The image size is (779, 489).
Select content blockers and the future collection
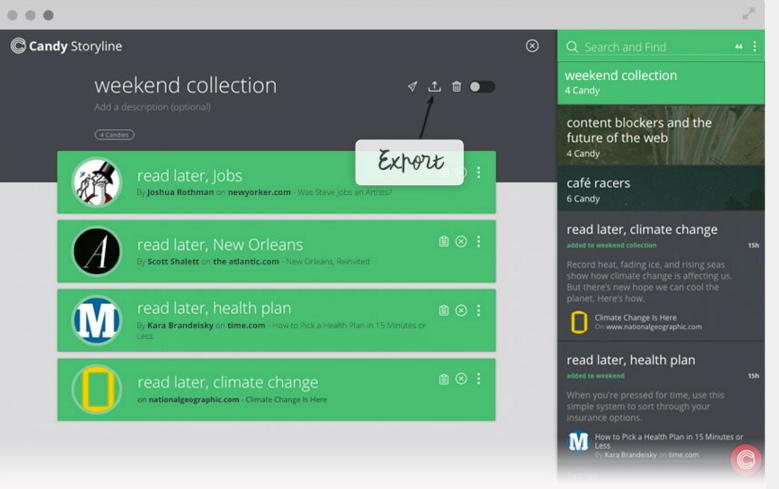[x=661, y=135]
